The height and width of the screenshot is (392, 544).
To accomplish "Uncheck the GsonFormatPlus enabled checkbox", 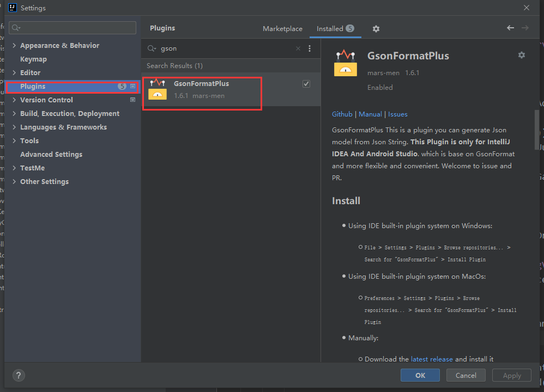I will coord(306,84).
